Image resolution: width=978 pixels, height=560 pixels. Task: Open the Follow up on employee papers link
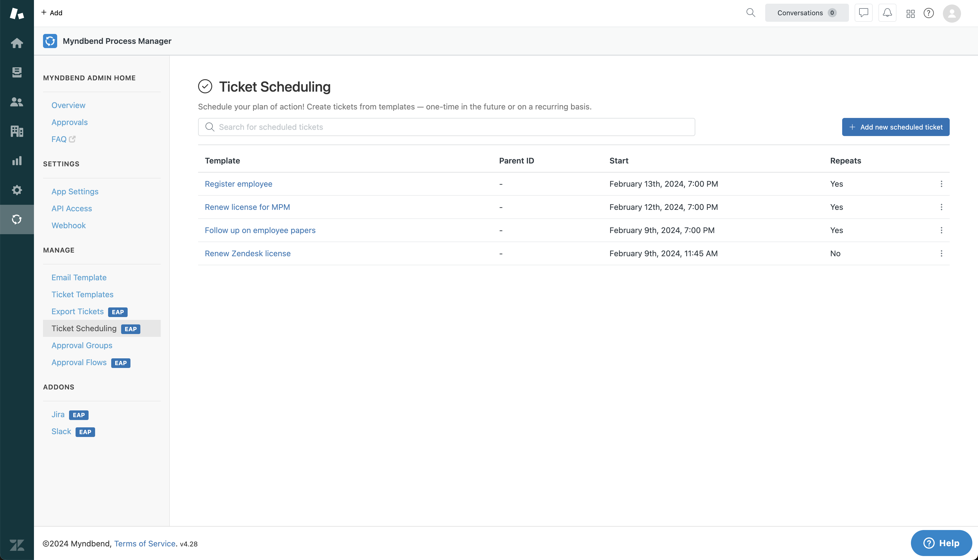[x=260, y=230]
